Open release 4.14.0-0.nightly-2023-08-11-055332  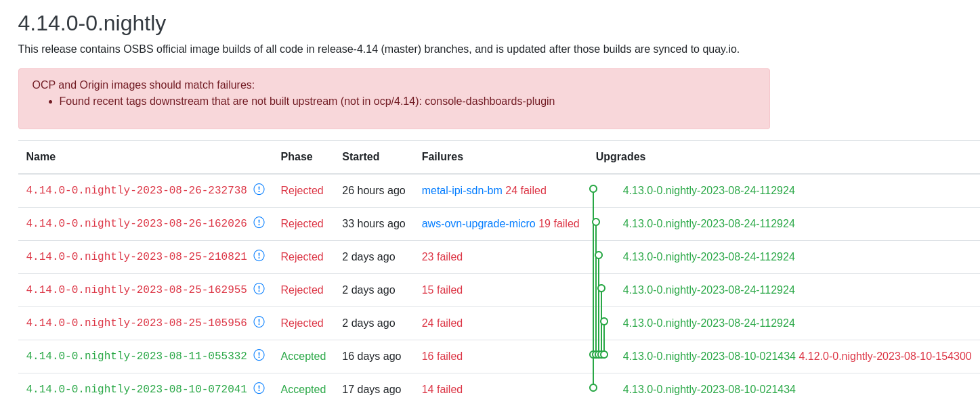point(136,357)
